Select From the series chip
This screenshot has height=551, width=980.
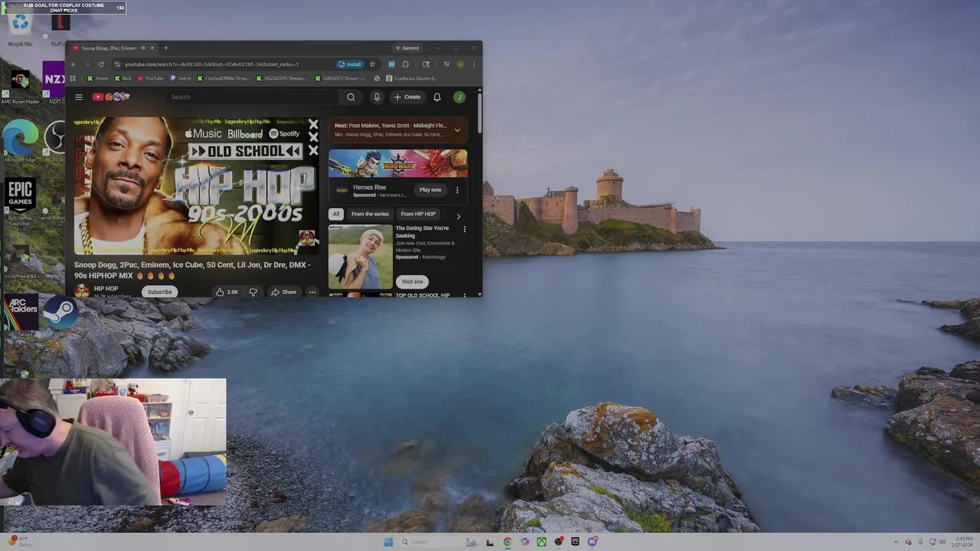coord(370,214)
